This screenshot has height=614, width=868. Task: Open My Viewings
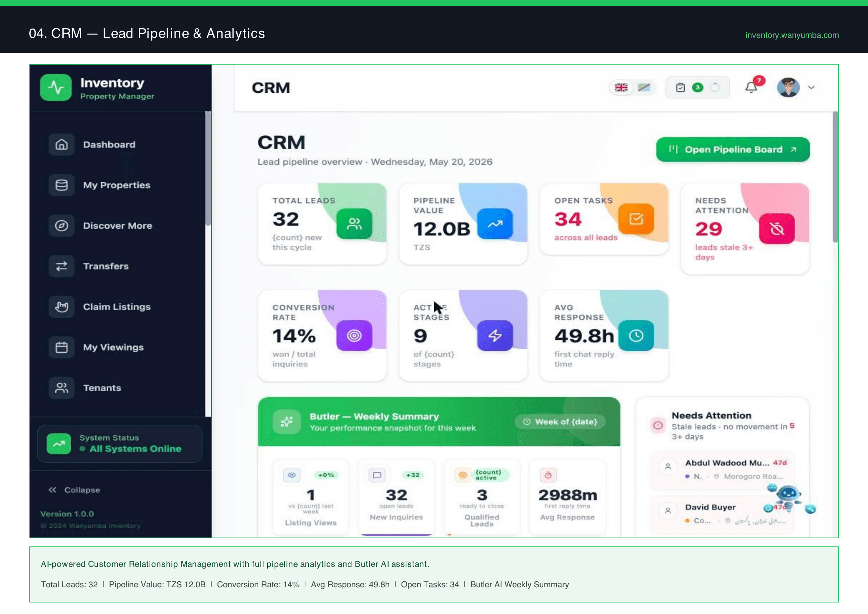coord(114,347)
